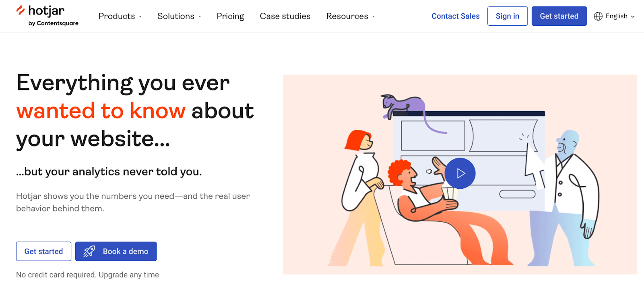Viewport: 644px width, 281px height.
Task: Click the Book a demo text
Action: 126,252
